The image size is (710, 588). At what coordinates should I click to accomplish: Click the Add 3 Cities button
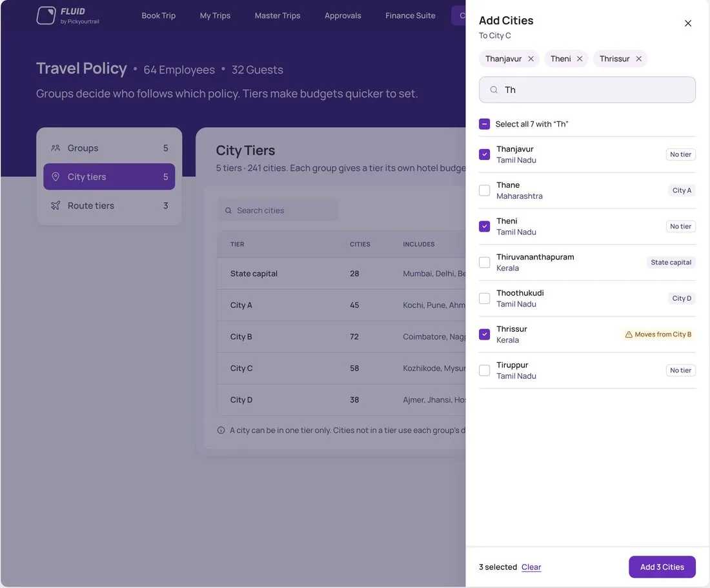pyautogui.click(x=662, y=567)
